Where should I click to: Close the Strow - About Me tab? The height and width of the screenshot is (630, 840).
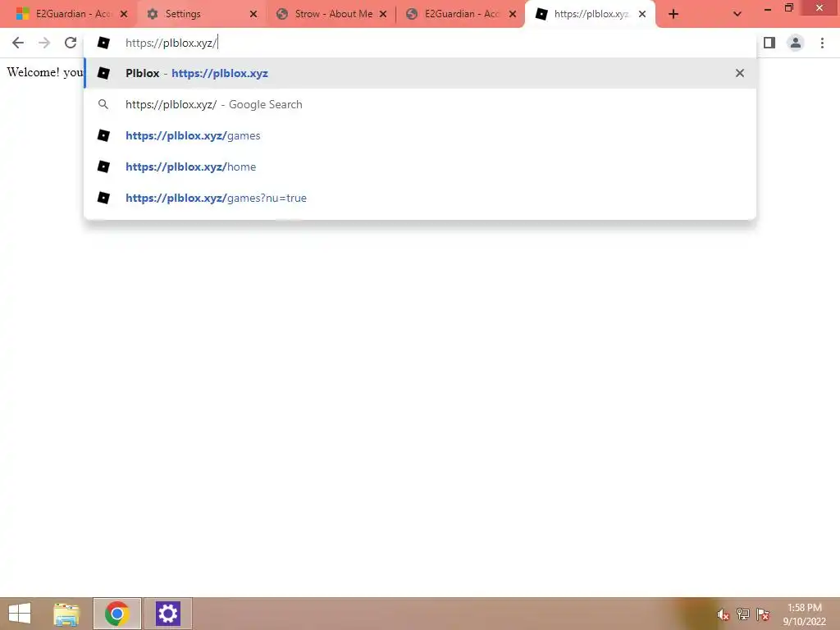click(x=383, y=15)
